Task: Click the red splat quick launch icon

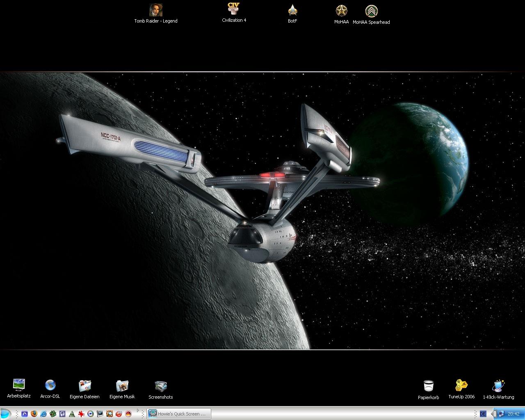Action: click(81, 414)
